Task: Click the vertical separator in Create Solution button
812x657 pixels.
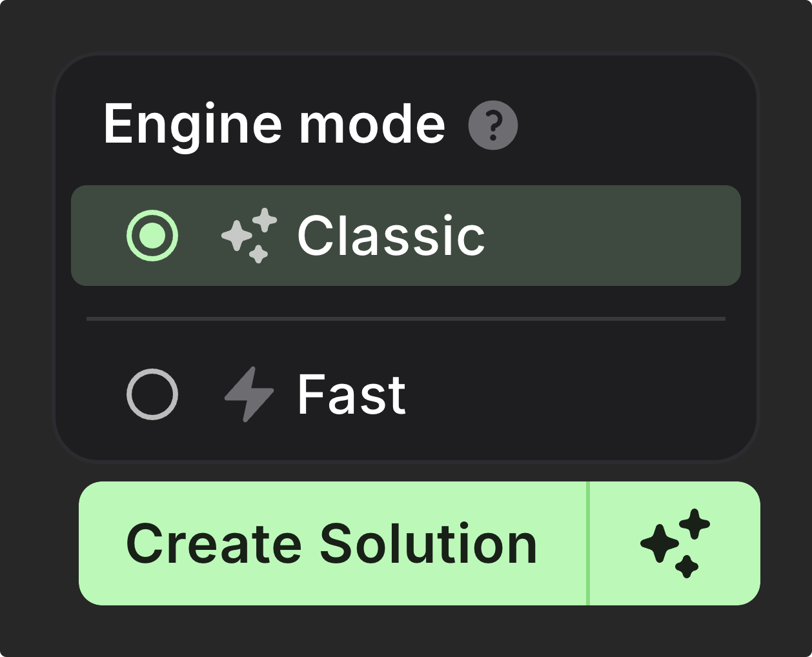Action: [588, 543]
